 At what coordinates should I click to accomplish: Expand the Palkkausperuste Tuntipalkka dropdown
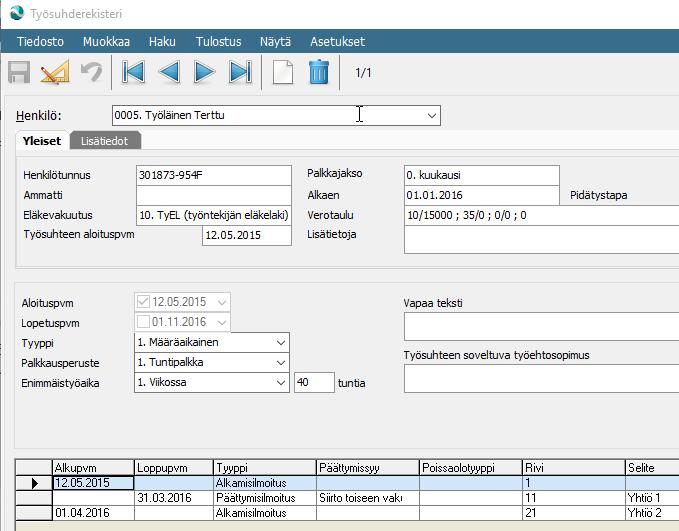pos(281,363)
